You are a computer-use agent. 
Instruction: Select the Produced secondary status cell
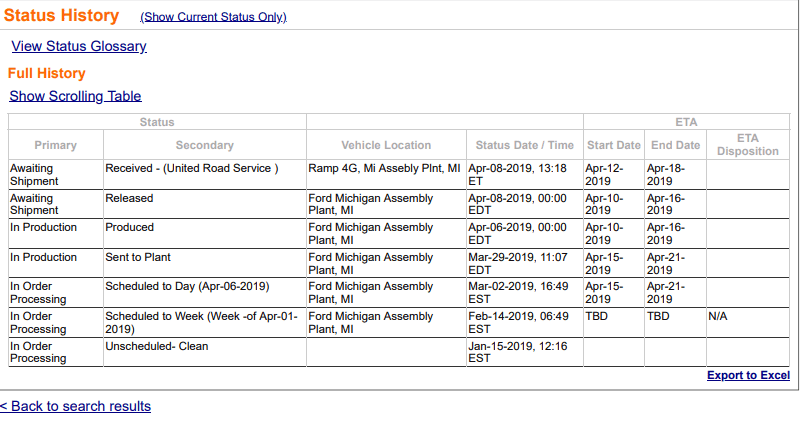[x=205, y=234]
